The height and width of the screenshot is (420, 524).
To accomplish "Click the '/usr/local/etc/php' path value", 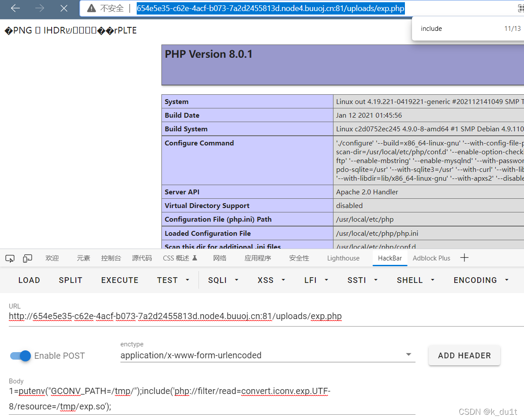I will 365,219.
